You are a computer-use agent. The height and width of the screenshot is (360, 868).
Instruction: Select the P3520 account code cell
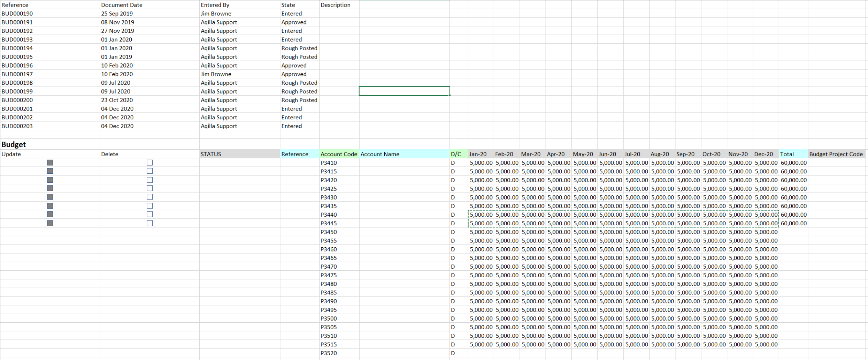(x=329, y=353)
